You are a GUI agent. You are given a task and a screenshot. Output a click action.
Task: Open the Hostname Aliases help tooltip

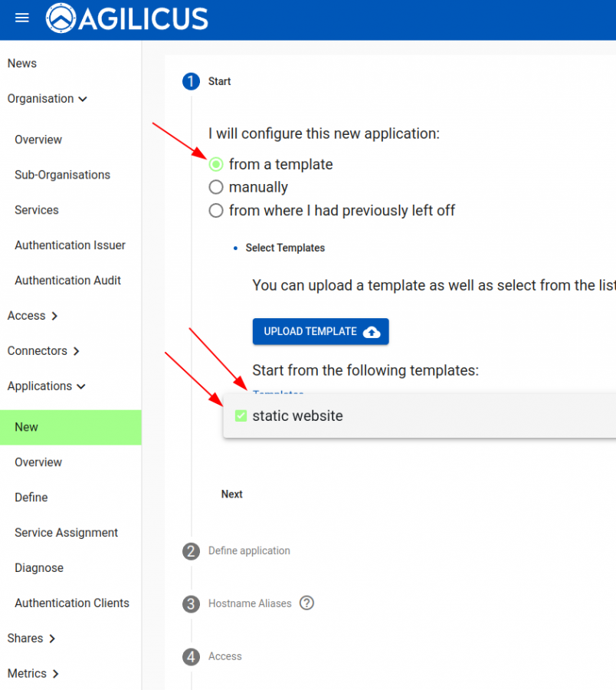(306, 603)
